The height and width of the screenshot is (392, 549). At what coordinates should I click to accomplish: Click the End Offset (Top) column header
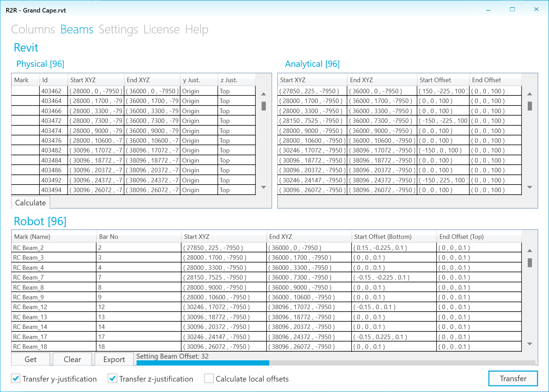click(479, 237)
